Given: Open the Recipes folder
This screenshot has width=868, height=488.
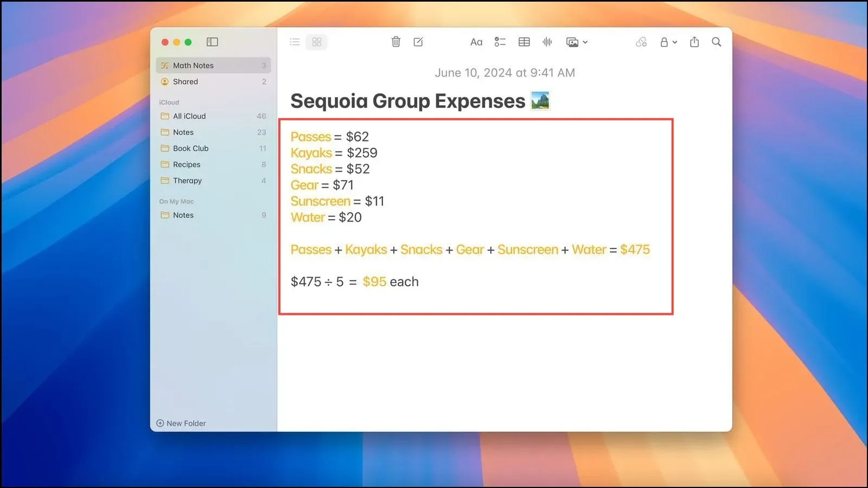Looking at the screenshot, I should [213, 164].
